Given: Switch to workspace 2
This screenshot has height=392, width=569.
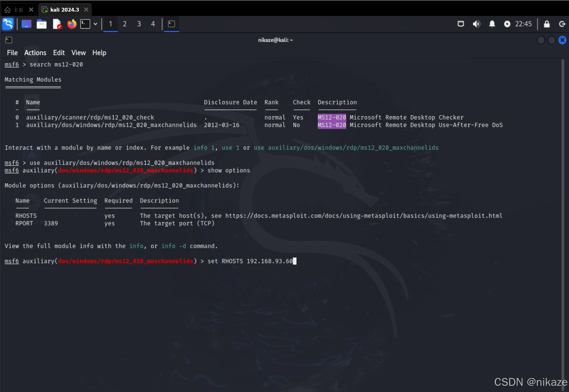Looking at the screenshot, I should (x=125, y=24).
